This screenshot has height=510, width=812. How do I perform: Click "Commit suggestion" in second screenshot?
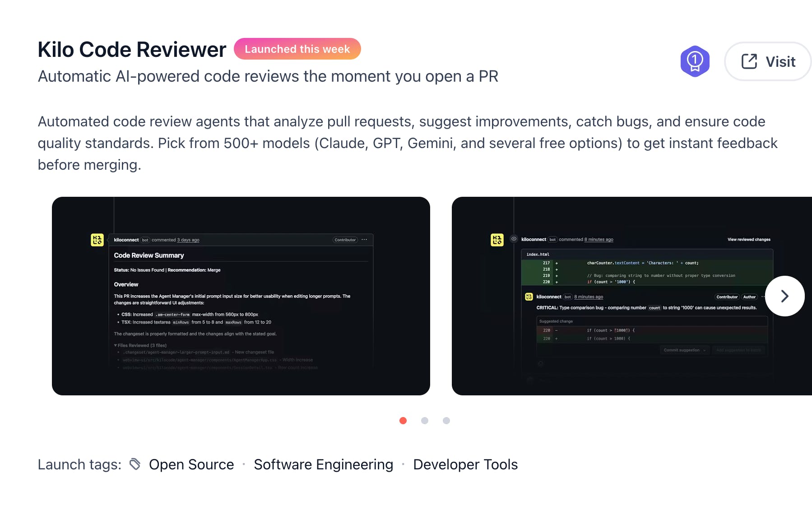(684, 350)
